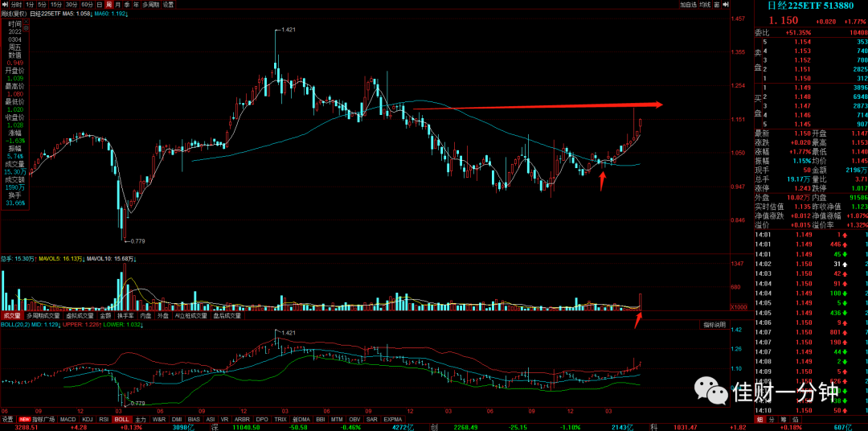Click the left panel collapse arrow icon
This screenshot has height=431, width=868.
(x=5, y=5)
